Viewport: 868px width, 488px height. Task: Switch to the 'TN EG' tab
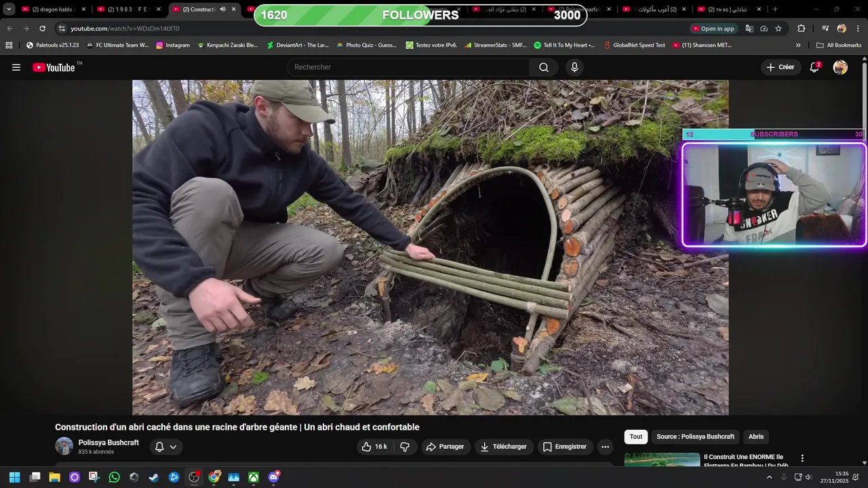[729, 9]
